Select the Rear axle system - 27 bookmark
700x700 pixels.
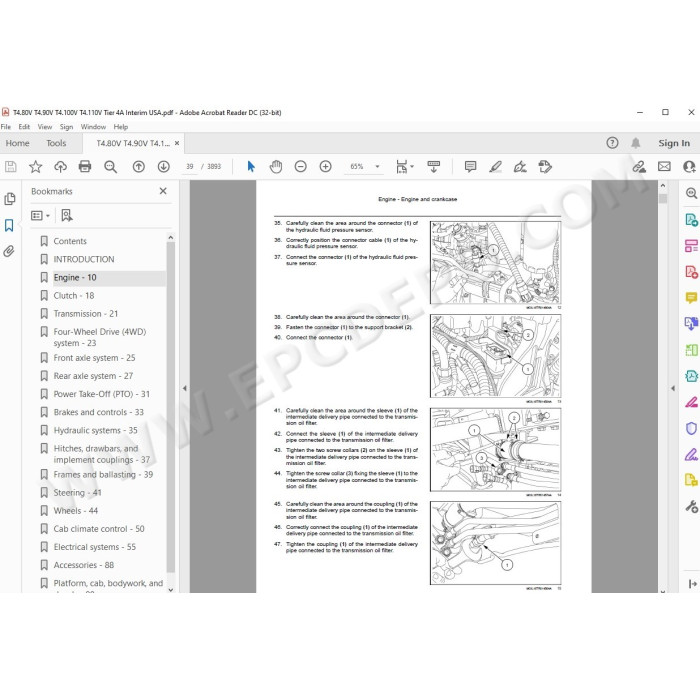pyautogui.click(x=93, y=376)
